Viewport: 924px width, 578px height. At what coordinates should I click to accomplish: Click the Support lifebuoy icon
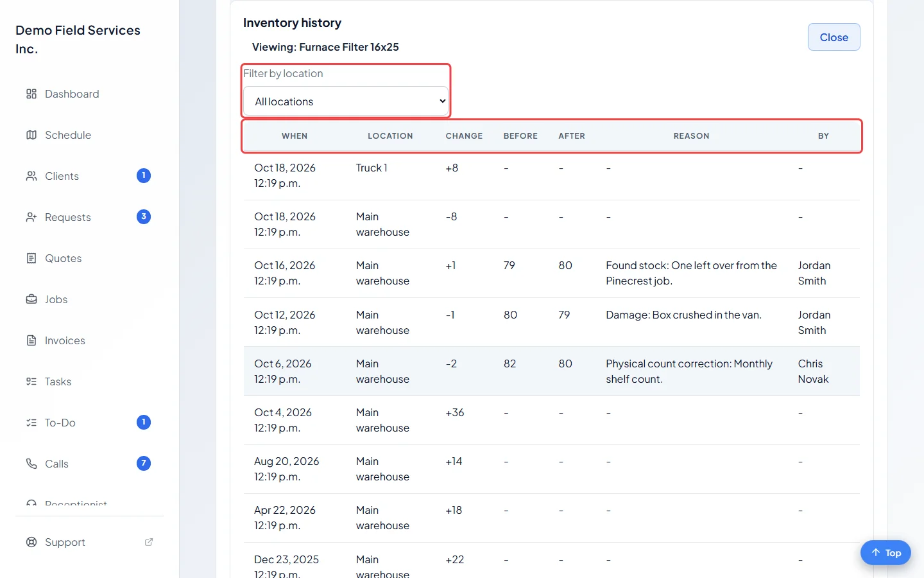pyautogui.click(x=31, y=542)
